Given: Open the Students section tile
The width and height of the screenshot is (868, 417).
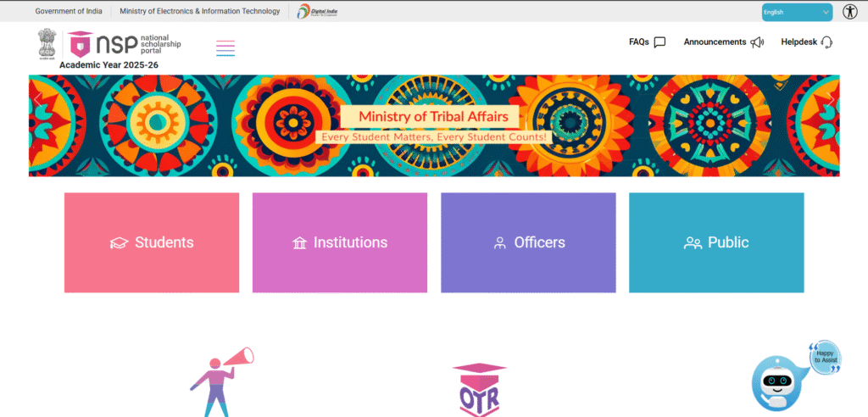Looking at the screenshot, I should point(152,242).
